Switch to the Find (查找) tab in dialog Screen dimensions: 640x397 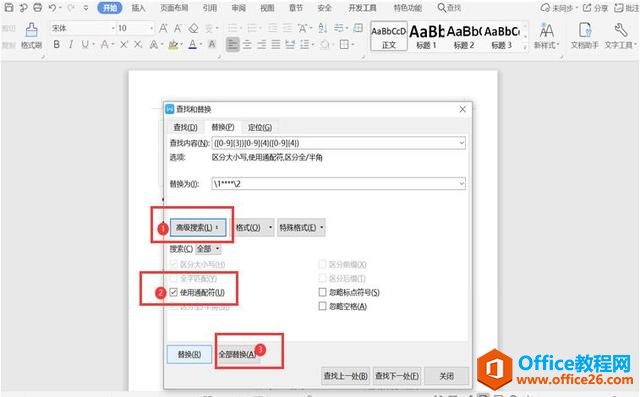[185, 127]
